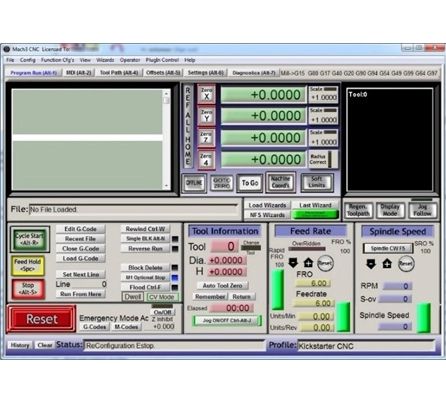This screenshot has width=446, height=400.
Task: Click the REF ALL HOME button
Action: pos(188,126)
